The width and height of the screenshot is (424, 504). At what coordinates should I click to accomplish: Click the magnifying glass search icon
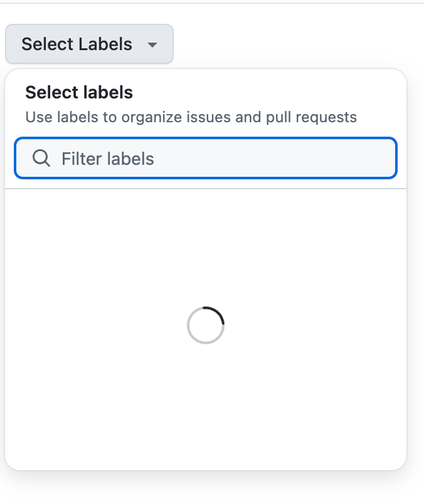click(41, 159)
